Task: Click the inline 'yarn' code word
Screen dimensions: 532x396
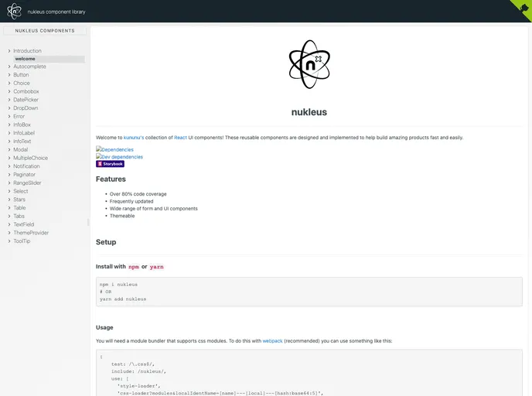Action: tap(157, 267)
